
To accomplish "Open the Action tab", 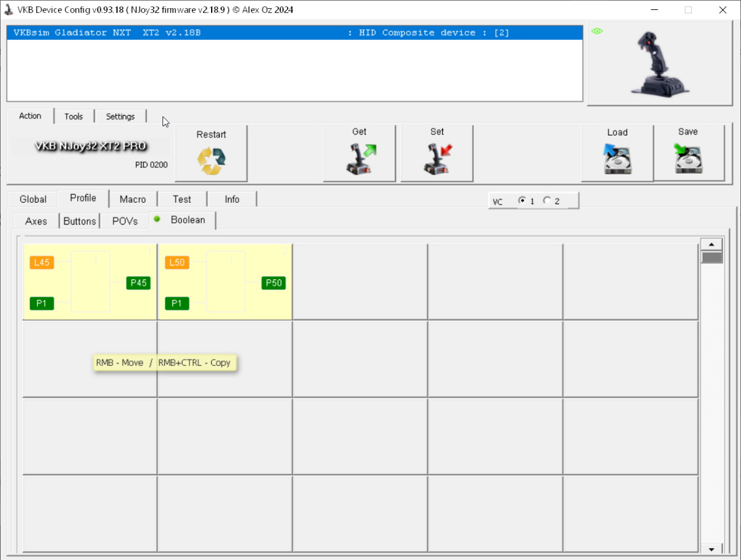I will pyautogui.click(x=31, y=116).
